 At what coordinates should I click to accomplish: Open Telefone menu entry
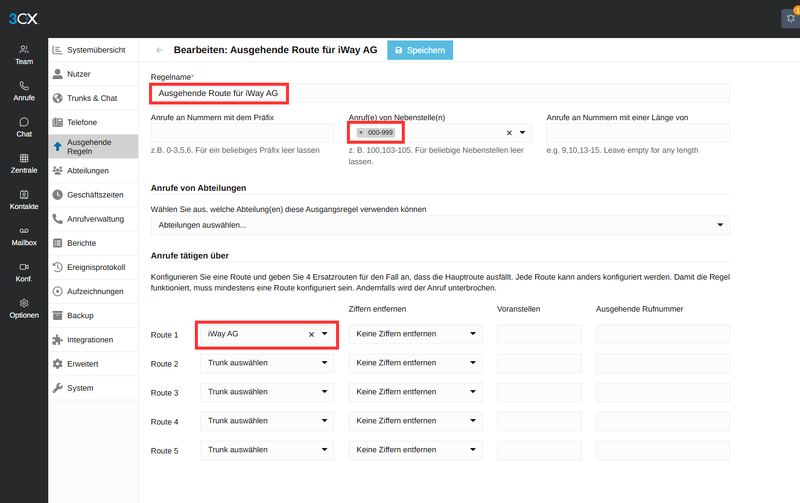[93, 122]
